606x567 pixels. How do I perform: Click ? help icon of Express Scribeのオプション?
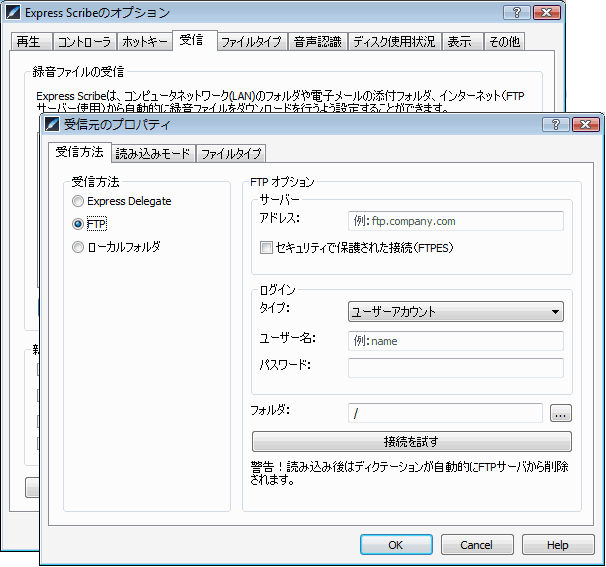pos(517,13)
